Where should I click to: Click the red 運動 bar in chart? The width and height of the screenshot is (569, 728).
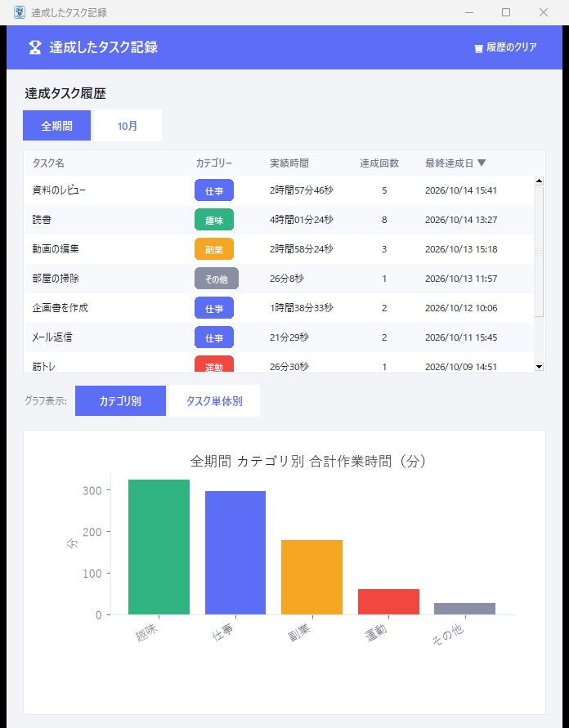388,601
